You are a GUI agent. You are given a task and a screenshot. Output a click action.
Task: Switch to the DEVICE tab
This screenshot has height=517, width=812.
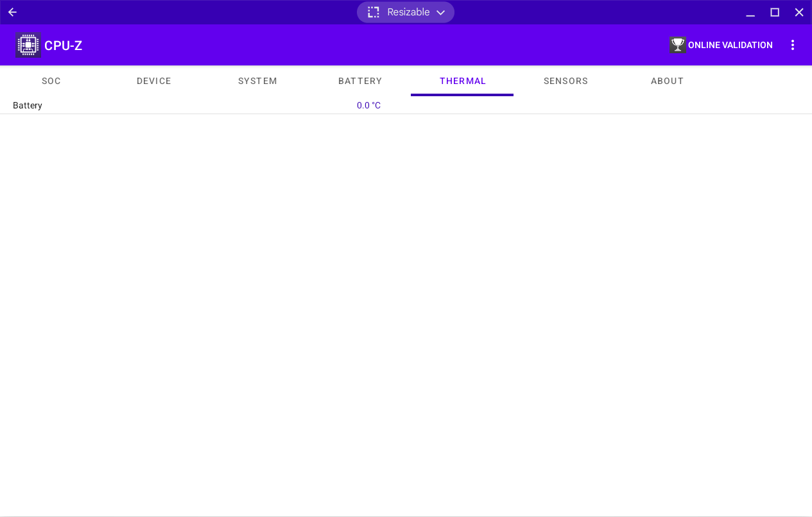tap(154, 81)
